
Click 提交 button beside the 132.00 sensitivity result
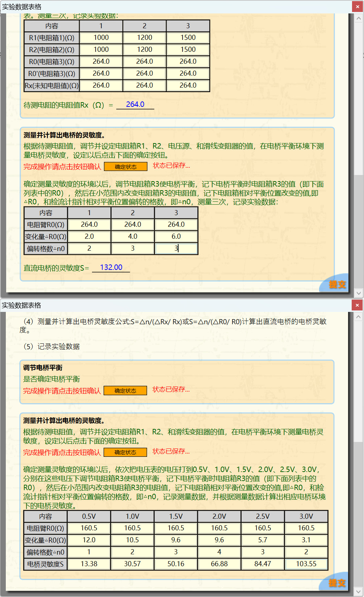pyautogui.click(x=337, y=284)
